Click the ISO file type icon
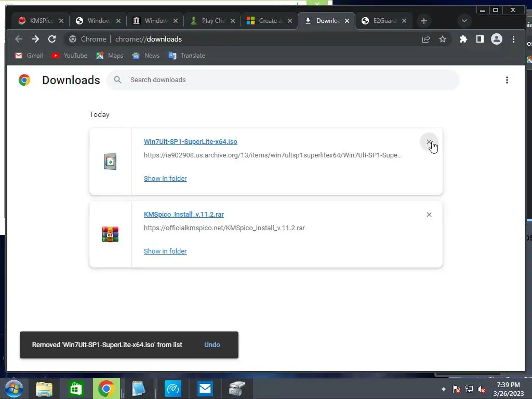532x399 pixels. (110, 162)
